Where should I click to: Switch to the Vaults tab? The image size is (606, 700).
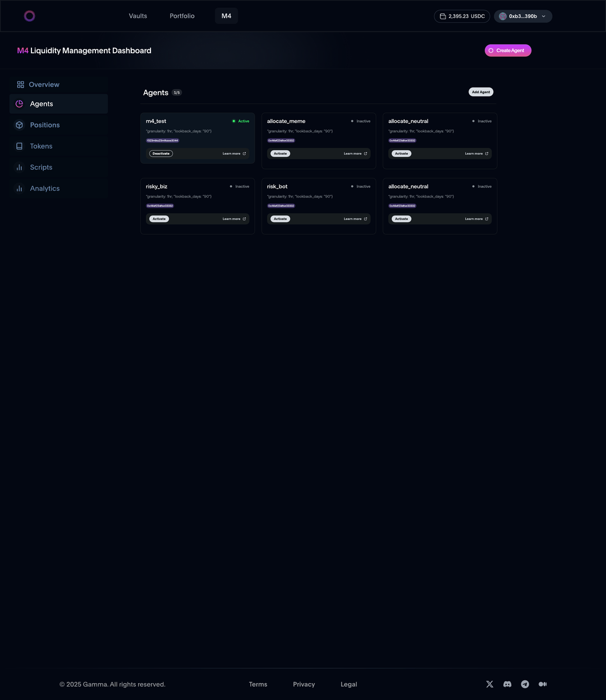click(138, 16)
